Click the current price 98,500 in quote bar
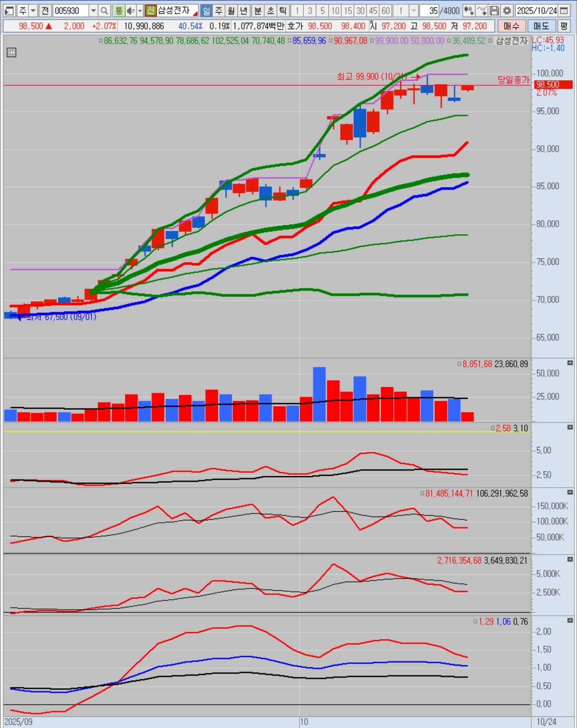This screenshot has width=577, height=728. click(31, 26)
